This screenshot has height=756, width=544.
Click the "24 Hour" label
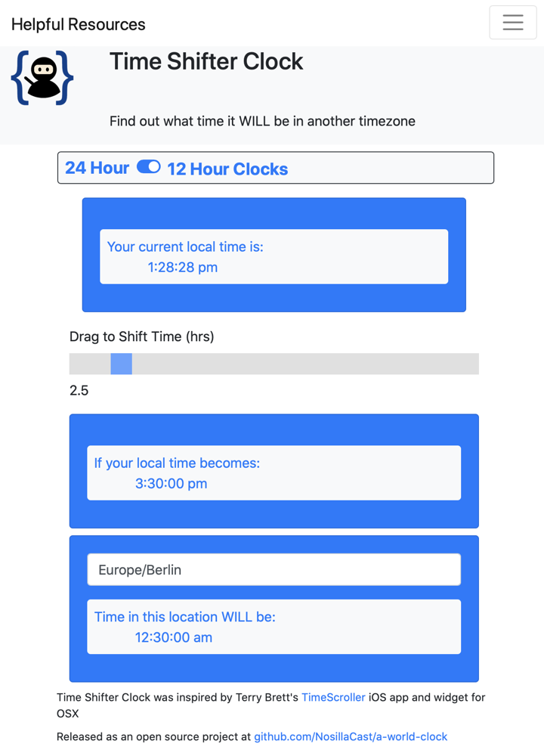(97, 168)
